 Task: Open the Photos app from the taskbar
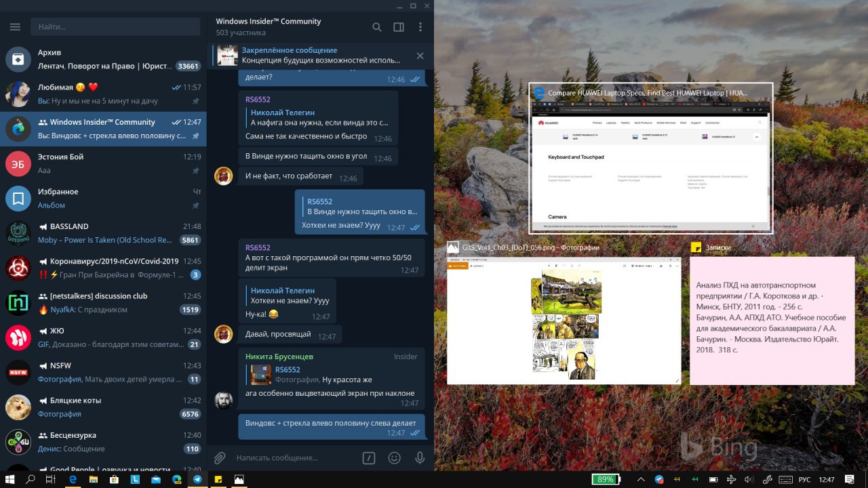click(239, 479)
